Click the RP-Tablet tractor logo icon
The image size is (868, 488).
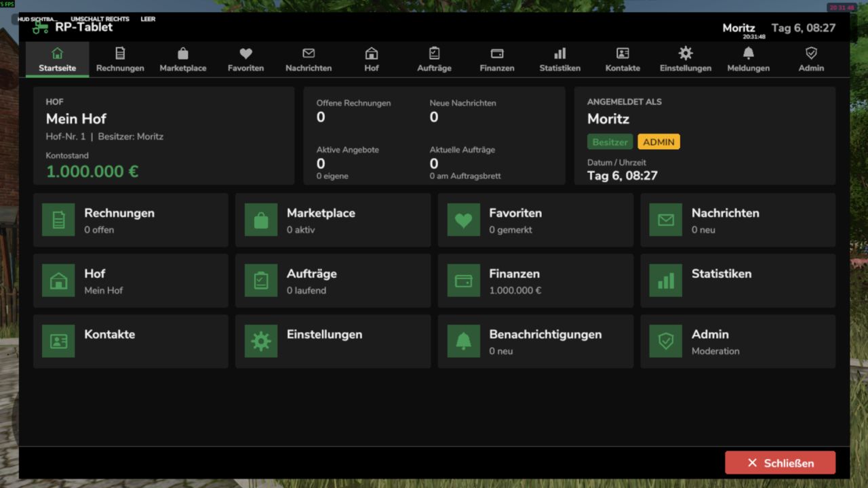coord(41,27)
